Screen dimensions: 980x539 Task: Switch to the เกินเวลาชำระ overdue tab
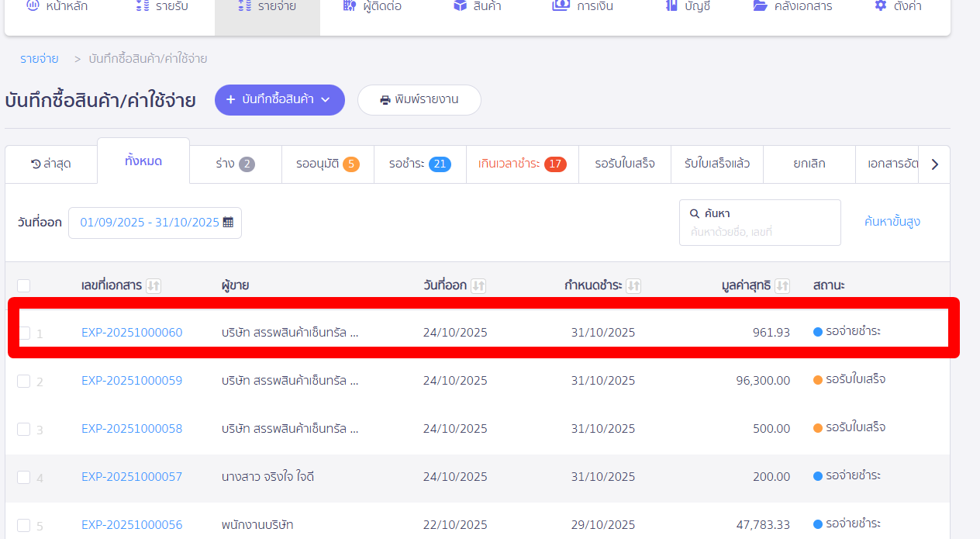click(x=523, y=164)
